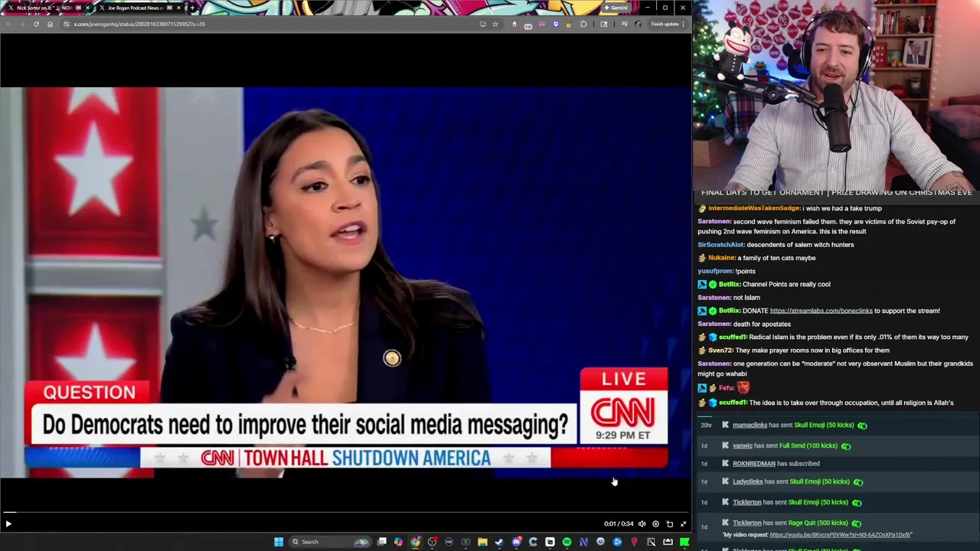Bookmark this page with the star icon
980x551 pixels.
(x=495, y=24)
